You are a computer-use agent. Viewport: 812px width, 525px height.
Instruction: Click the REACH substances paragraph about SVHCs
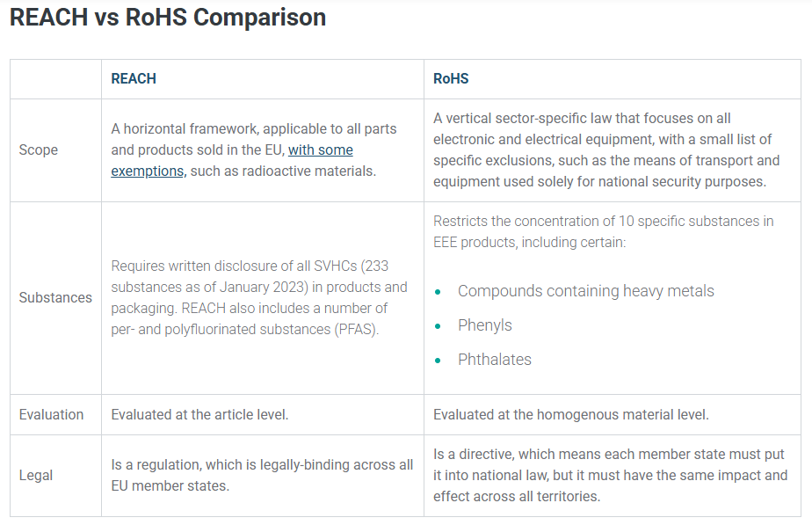coord(259,298)
